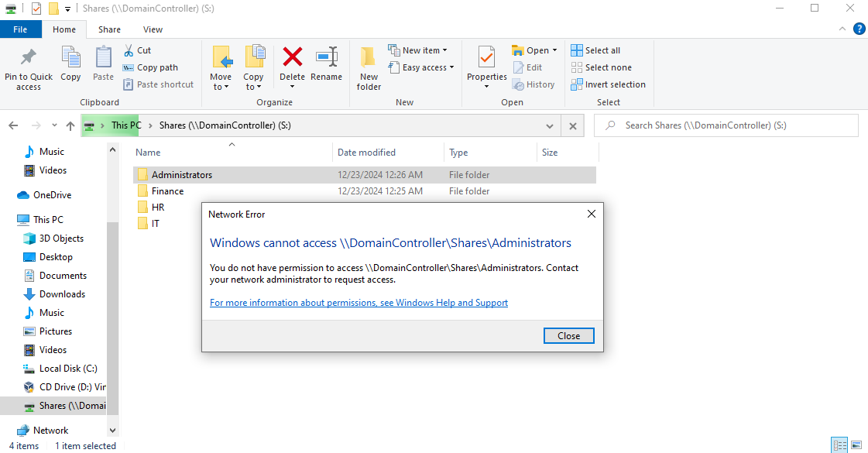The height and width of the screenshot is (453, 868).
Task: Switch to large icons view toggle
Action: pyautogui.click(x=856, y=445)
